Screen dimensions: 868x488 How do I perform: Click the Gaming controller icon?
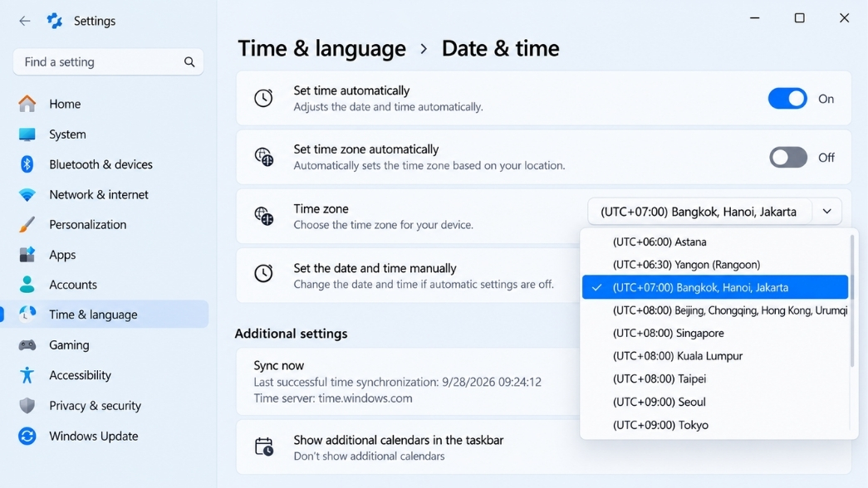coord(27,345)
